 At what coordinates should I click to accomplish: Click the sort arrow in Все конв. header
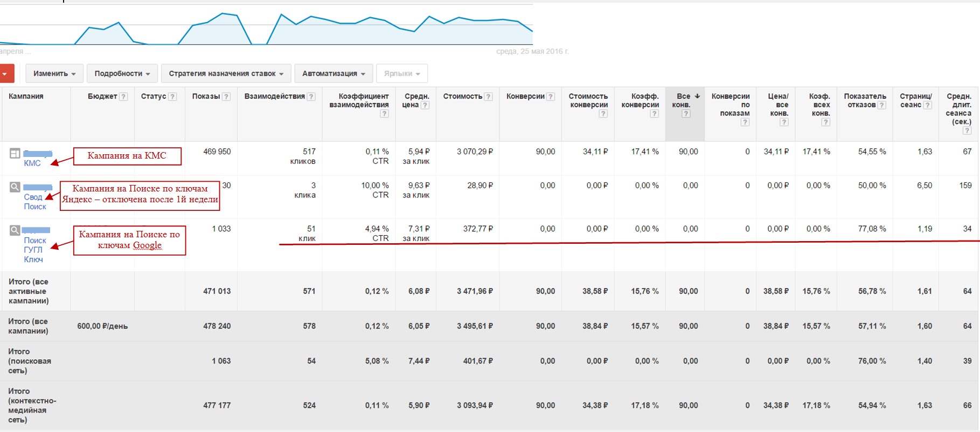(697, 96)
